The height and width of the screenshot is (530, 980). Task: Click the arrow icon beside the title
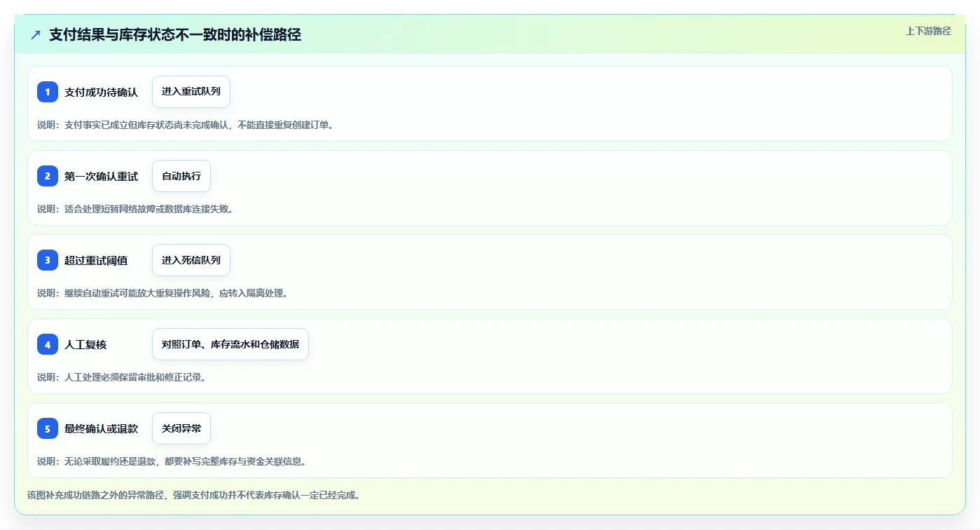36,35
